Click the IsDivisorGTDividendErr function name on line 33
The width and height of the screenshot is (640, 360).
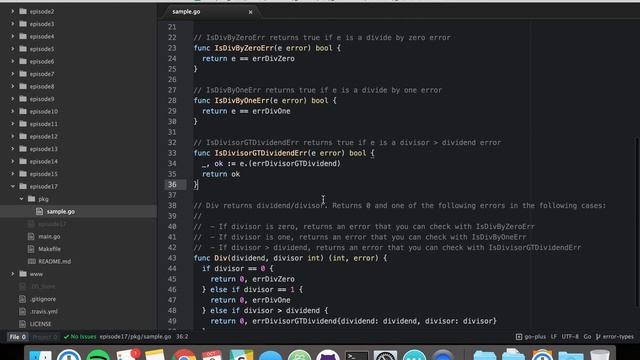[x=260, y=153]
